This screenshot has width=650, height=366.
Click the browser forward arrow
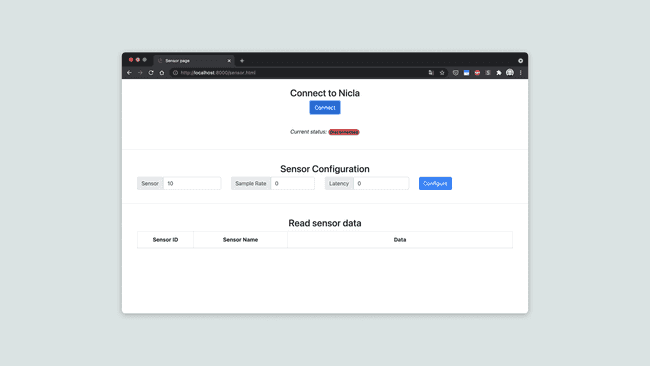(140, 73)
